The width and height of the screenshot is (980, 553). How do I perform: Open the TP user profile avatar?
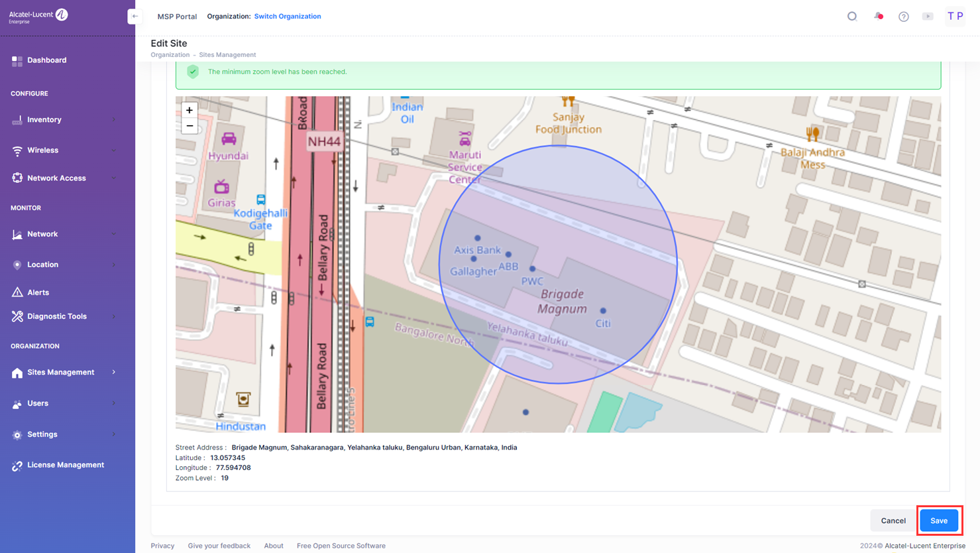coord(955,17)
